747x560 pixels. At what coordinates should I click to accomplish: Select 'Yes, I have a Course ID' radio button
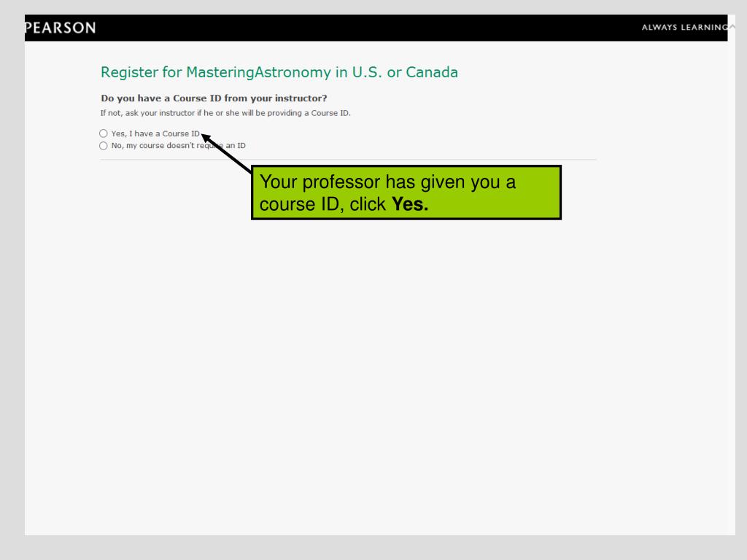click(104, 133)
